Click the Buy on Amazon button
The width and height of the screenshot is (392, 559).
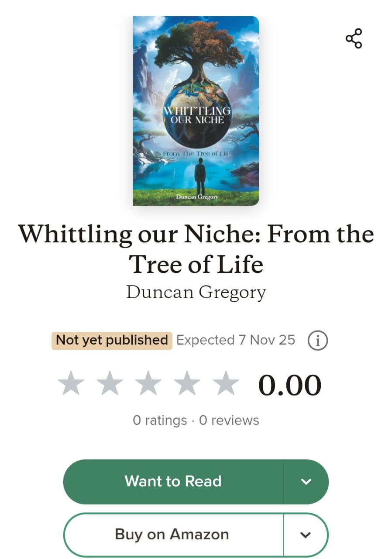coord(172,535)
